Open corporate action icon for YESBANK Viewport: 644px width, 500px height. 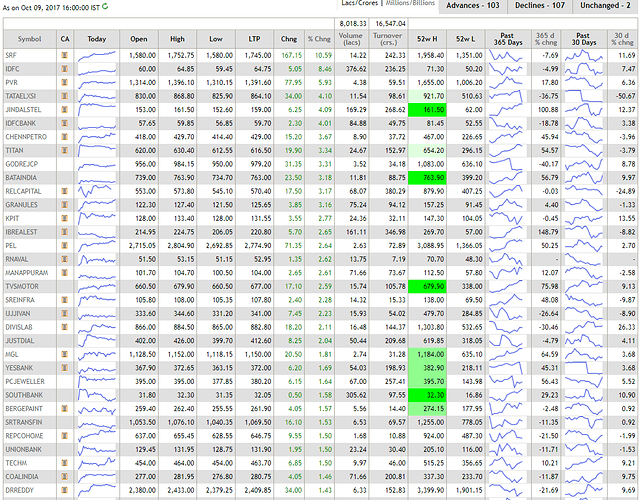coord(64,367)
